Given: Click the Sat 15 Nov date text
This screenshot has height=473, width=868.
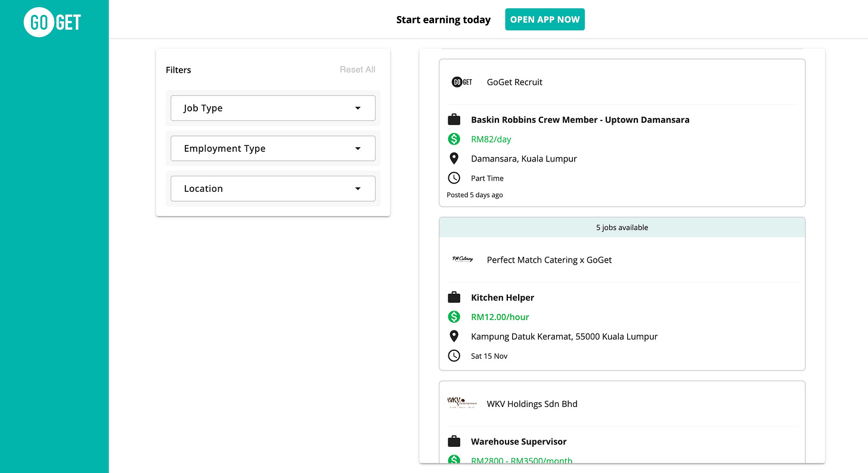Looking at the screenshot, I should (x=489, y=356).
